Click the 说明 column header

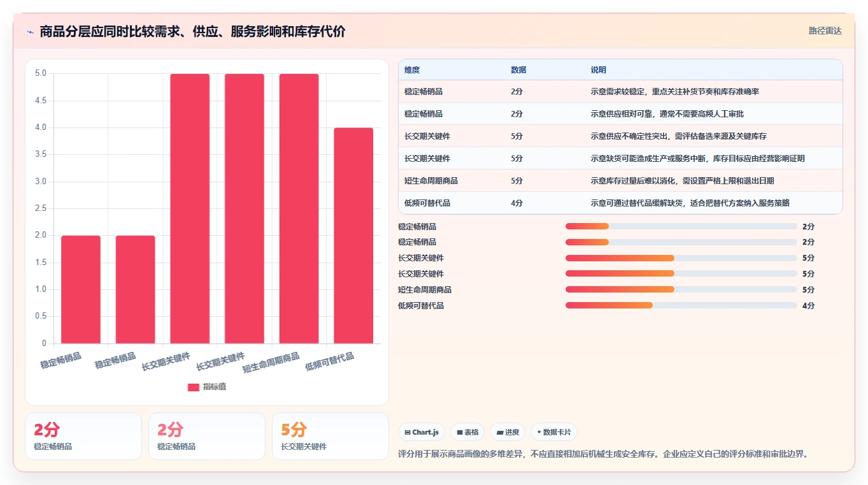pyautogui.click(x=599, y=70)
